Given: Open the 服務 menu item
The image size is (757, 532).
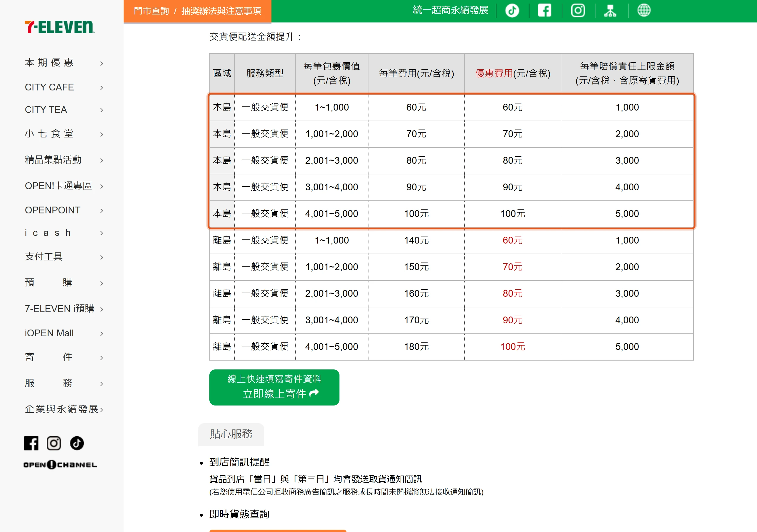Looking at the screenshot, I should click(x=64, y=383).
